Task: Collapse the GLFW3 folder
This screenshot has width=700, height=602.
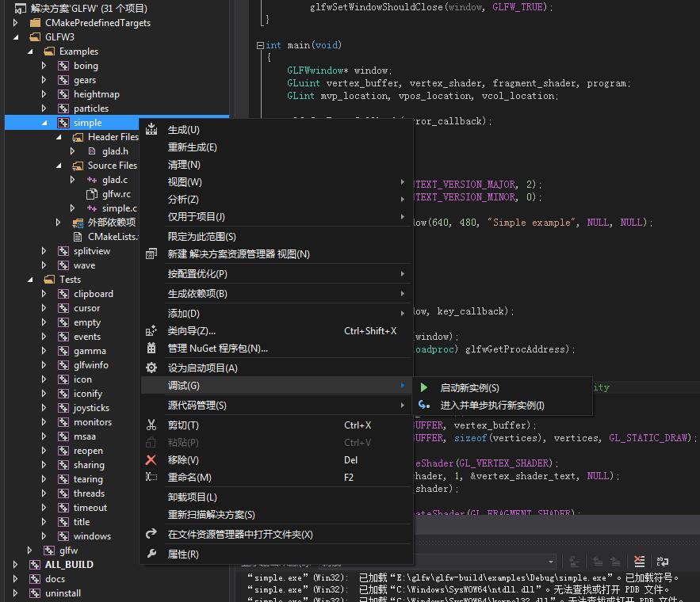Action: (x=16, y=37)
